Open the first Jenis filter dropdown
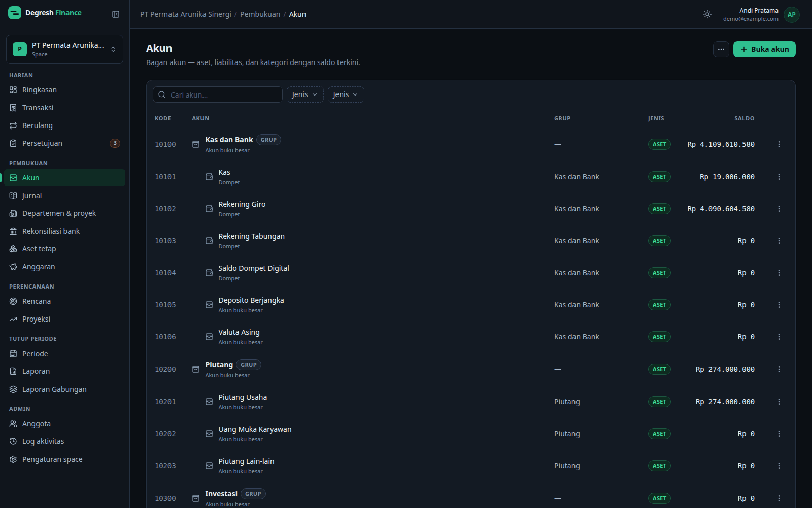 pos(305,94)
